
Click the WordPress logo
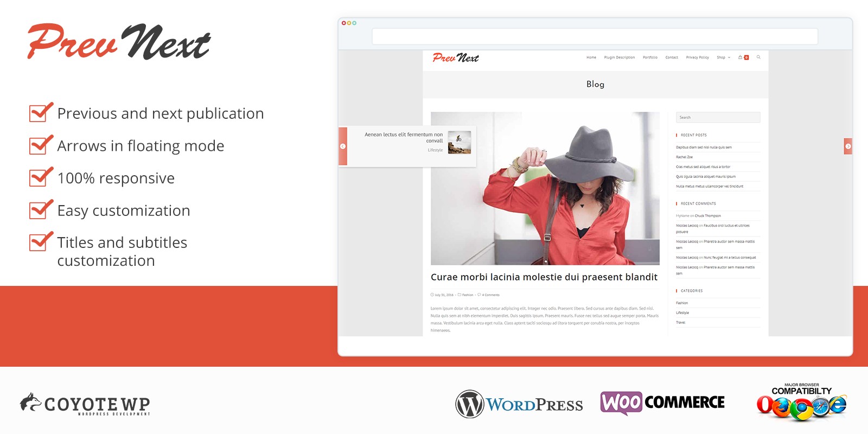click(519, 404)
